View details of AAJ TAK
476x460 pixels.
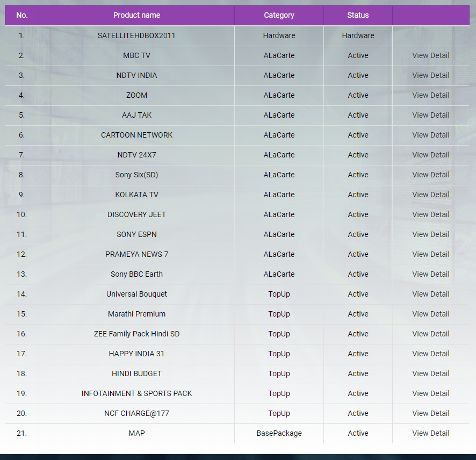[x=430, y=115]
